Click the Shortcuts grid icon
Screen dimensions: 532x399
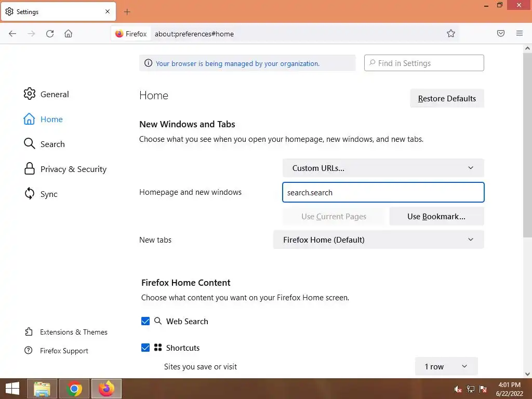(158, 348)
